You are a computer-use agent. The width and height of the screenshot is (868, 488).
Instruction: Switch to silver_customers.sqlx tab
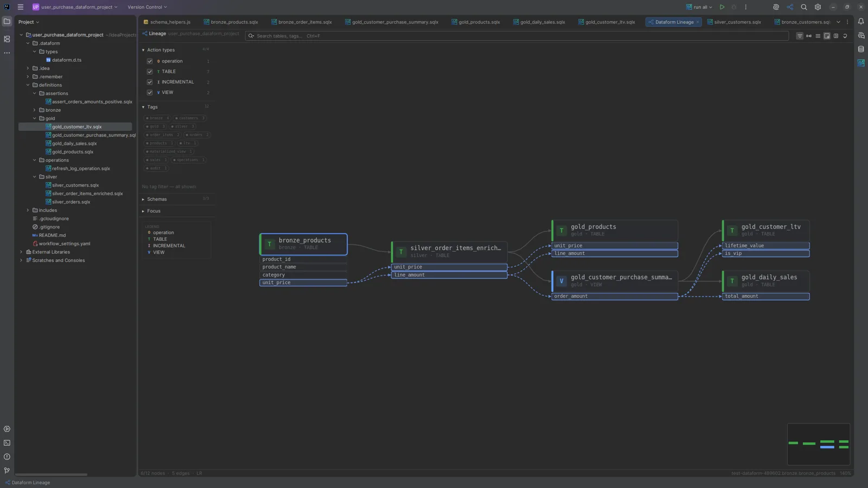click(x=734, y=22)
